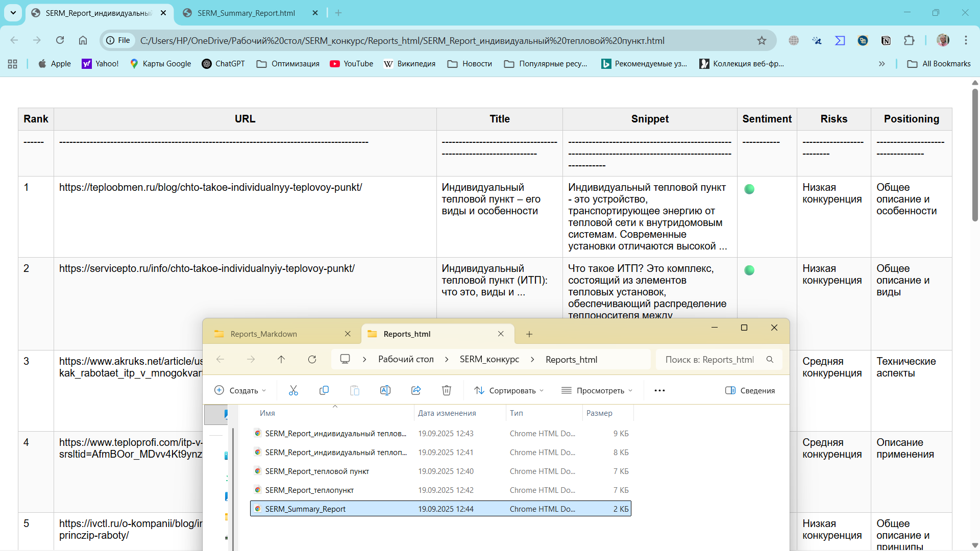
Task: Expand Новости bookmark folder
Action: point(470,64)
